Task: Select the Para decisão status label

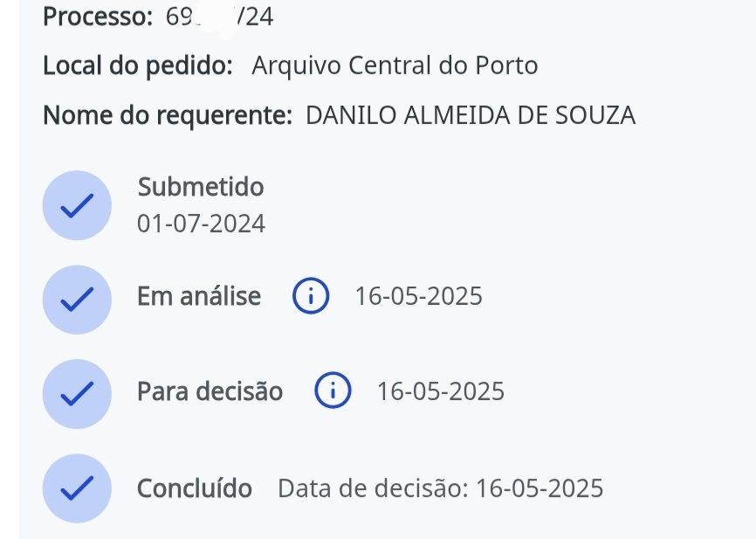Action: click(210, 391)
